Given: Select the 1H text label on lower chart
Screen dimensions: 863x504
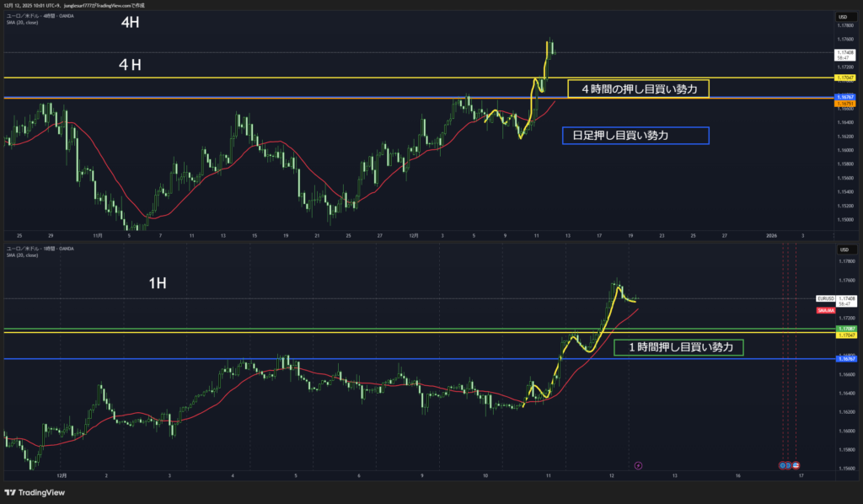Looking at the screenshot, I should coord(157,284).
